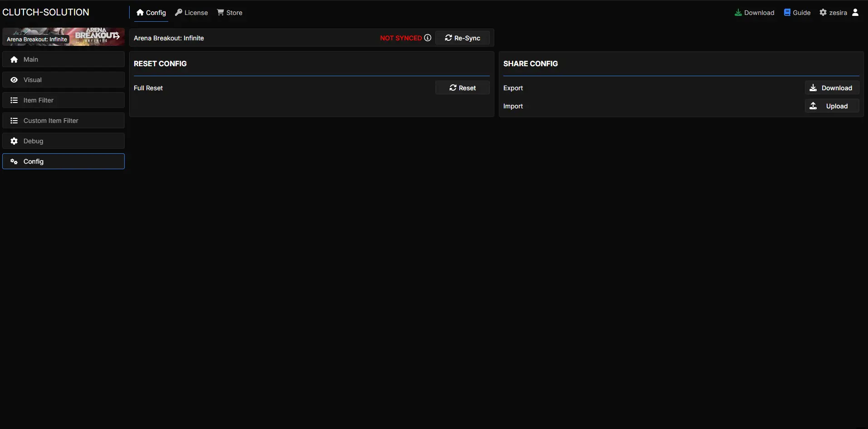Click the user profile icon
The image size is (868, 429).
tap(855, 13)
